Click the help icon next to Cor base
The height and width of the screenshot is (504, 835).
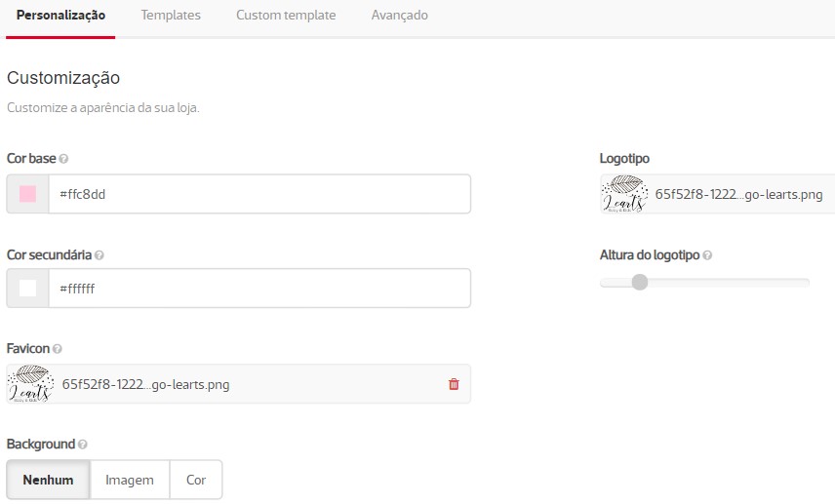click(x=63, y=159)
